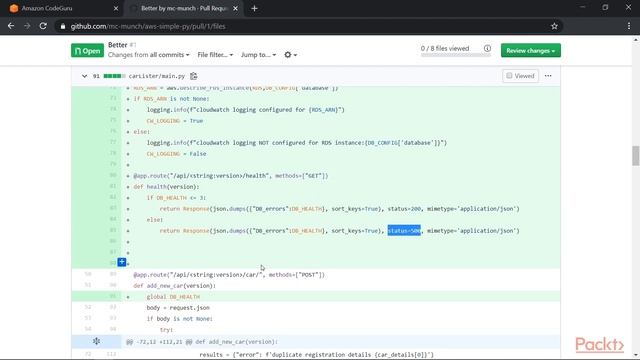Click 'if DB_HEALTH <= 3:' line

tap(176, 198)
